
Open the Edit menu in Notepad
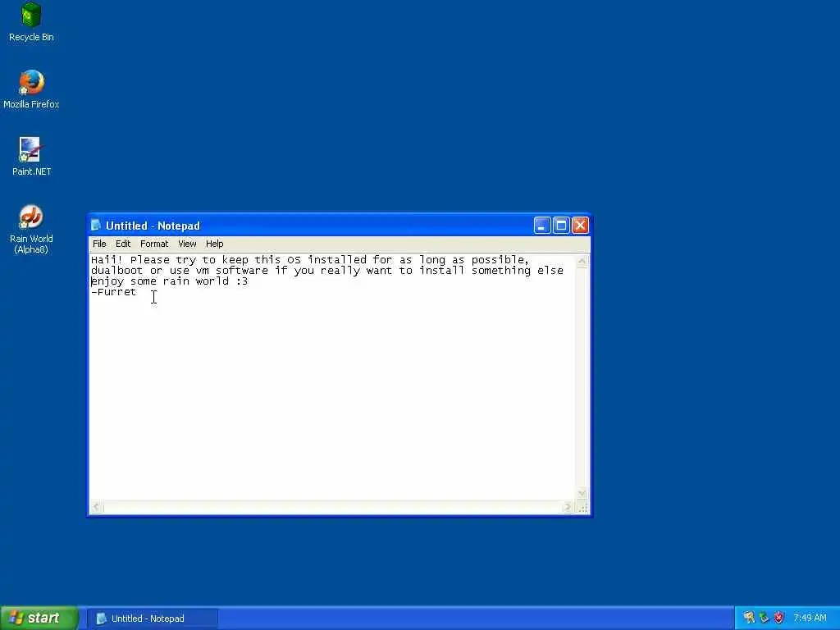tap(123, 244)
